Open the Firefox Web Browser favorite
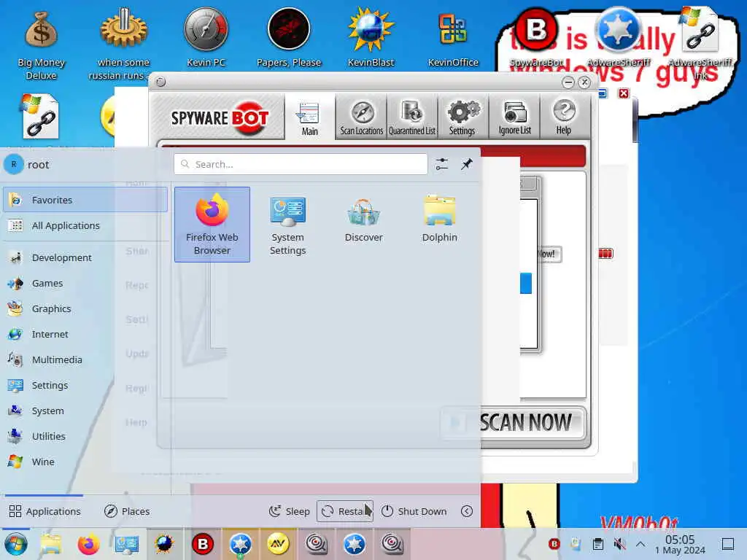 coord(212,225)
